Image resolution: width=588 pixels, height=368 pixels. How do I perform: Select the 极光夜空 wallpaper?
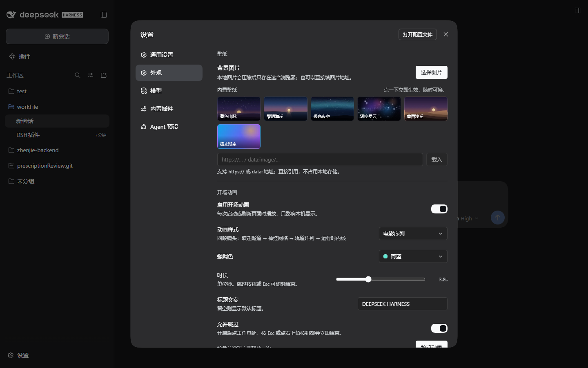click(332, 109)
